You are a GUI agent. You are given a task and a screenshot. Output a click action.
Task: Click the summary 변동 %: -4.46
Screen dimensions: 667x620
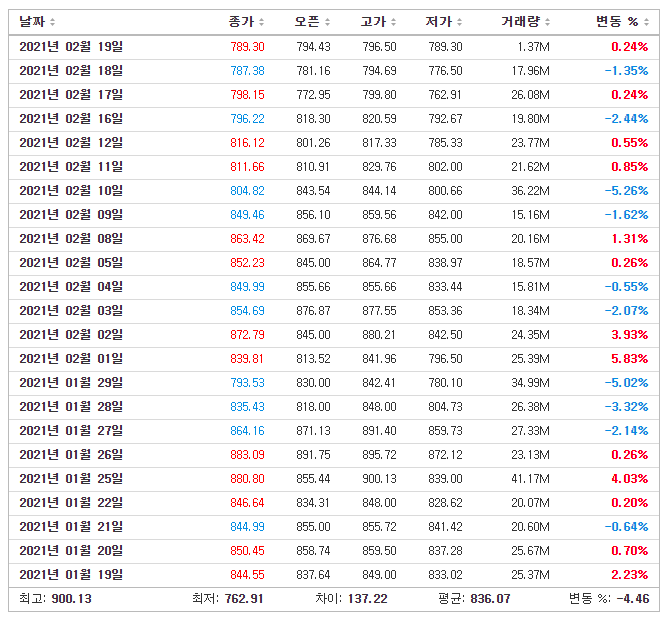(609, 599)
